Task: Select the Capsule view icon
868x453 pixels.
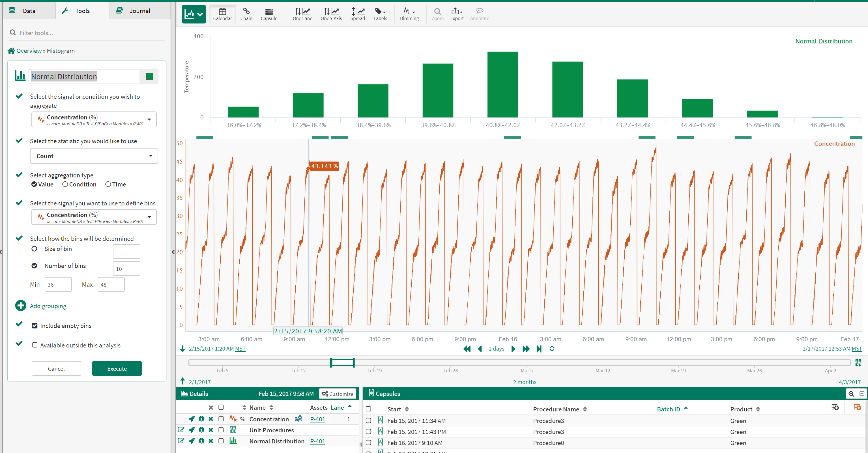Action: 268,14
